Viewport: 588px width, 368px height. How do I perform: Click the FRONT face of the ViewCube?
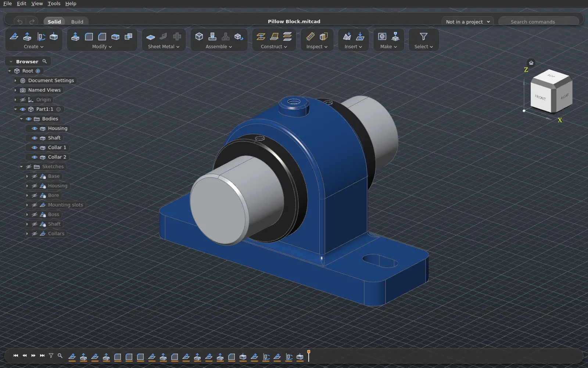click(x=541, y=98)
